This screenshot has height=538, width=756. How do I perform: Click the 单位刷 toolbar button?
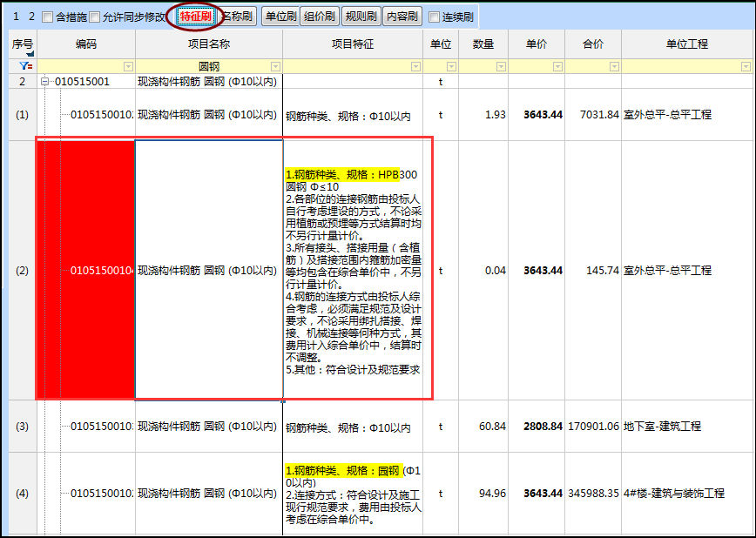click(x=281, y=15)
